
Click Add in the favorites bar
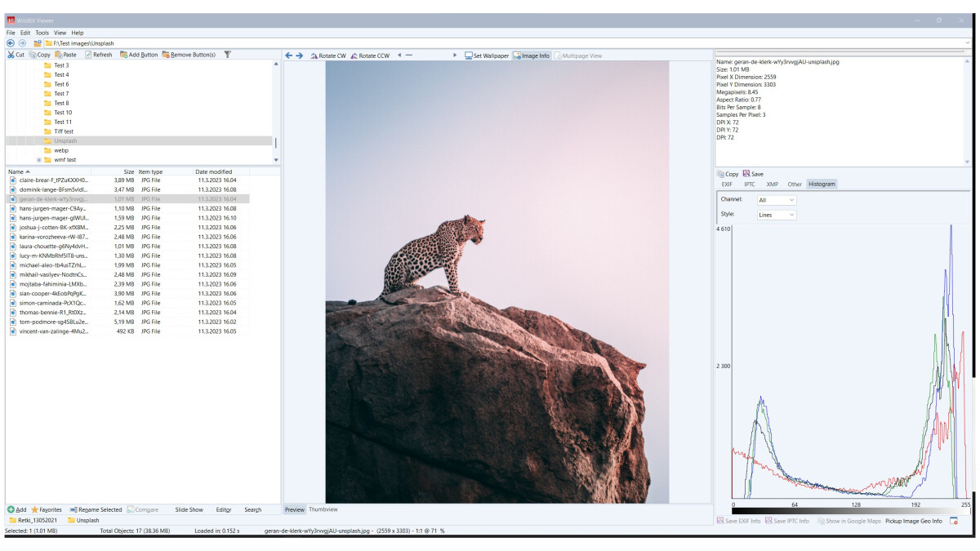16,509
